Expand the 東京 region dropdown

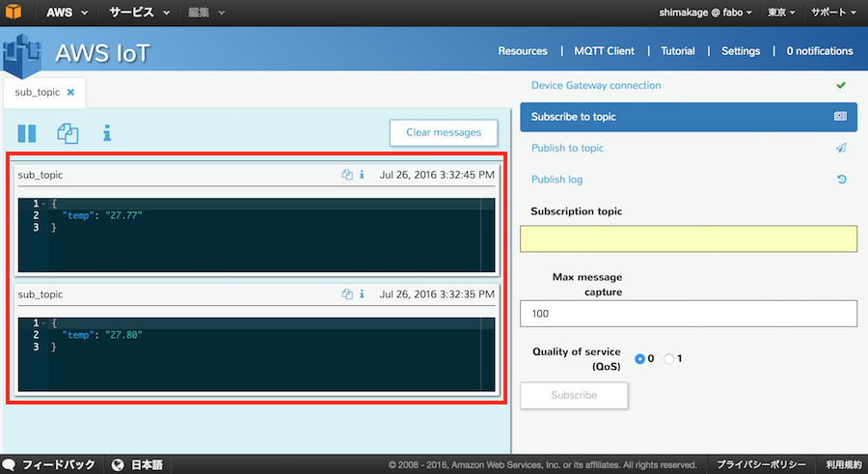[780, 13]
